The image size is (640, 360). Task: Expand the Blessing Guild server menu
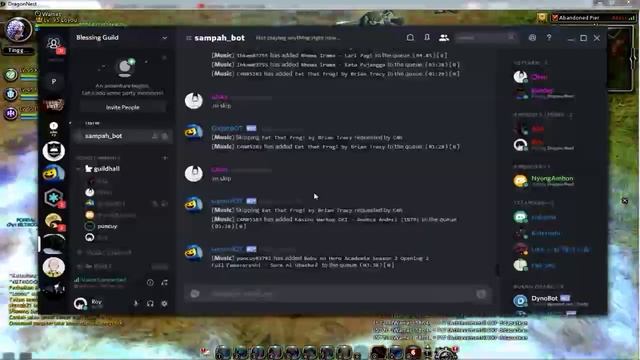point(164,38)
